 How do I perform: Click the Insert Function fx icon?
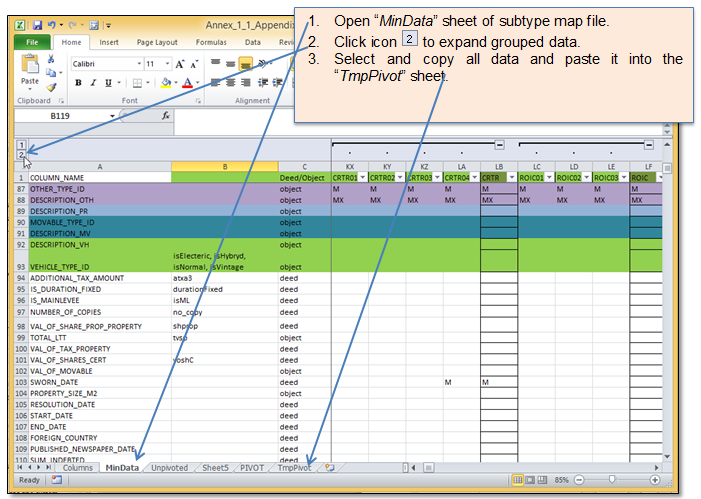165,116
